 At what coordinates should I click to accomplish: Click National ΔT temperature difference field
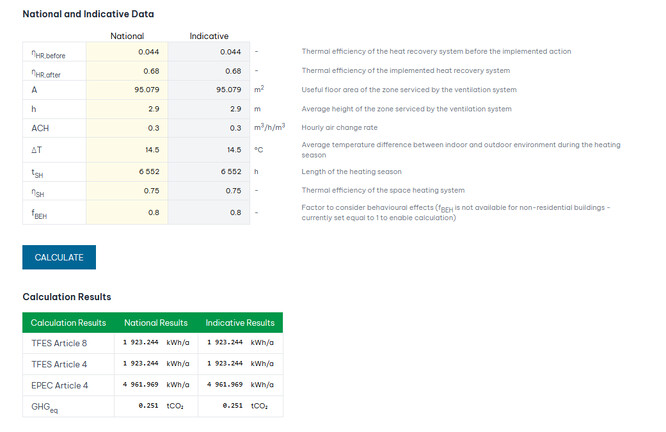pyautogui.click(x=127, y=149)
